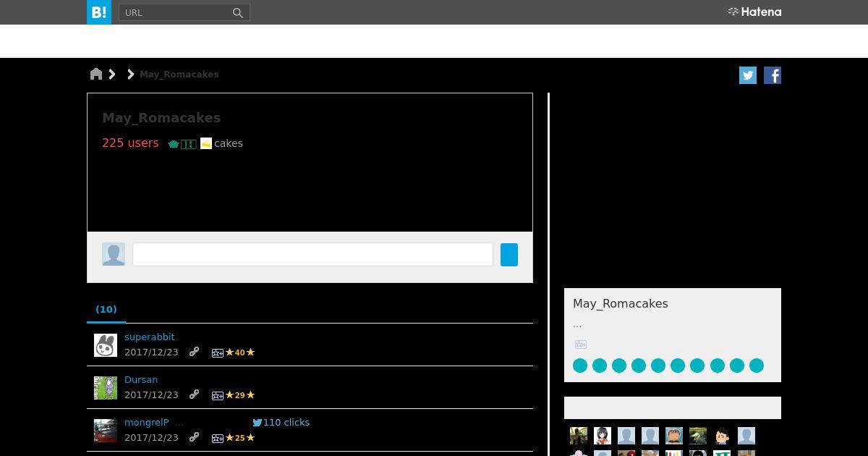Viewport: 868px width, 456px height.
Task: Click the blue submit button beside comment box
Action: pos(509,255)
